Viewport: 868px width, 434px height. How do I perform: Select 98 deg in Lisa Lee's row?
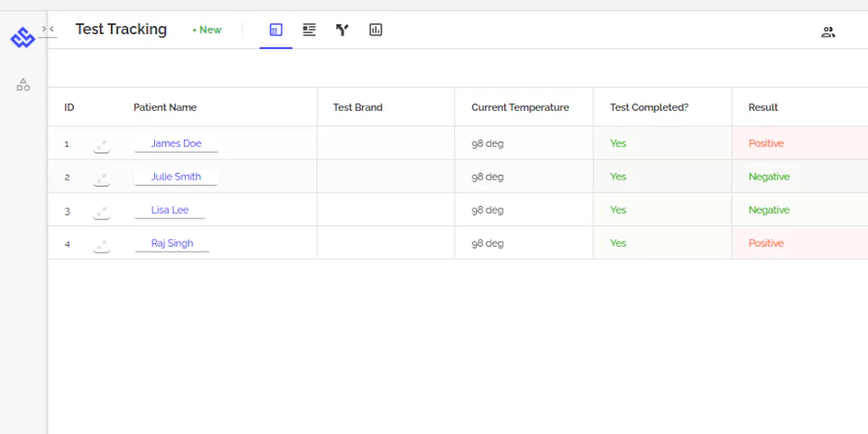[487, 210]
